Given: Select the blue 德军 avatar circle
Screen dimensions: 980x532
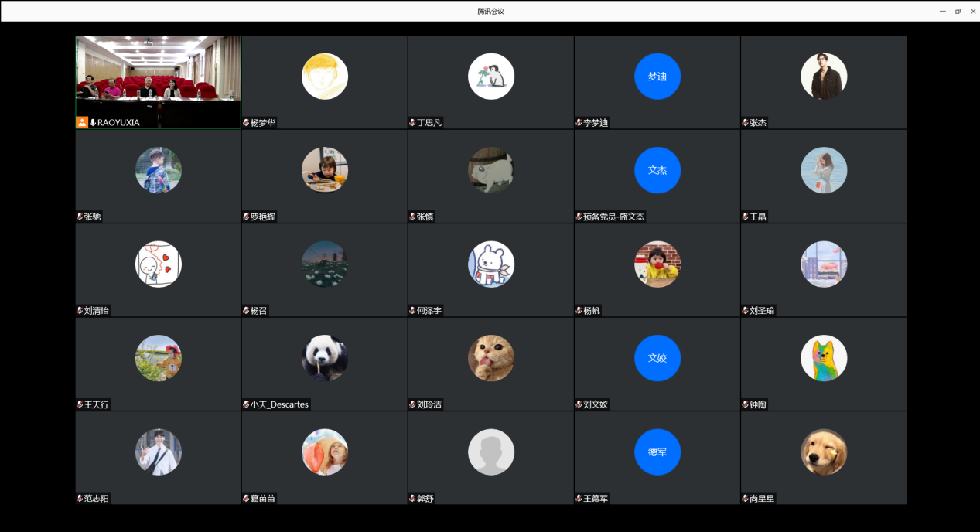Looking at the screenshot, I should pyautogui.click(x=657, y=452).
